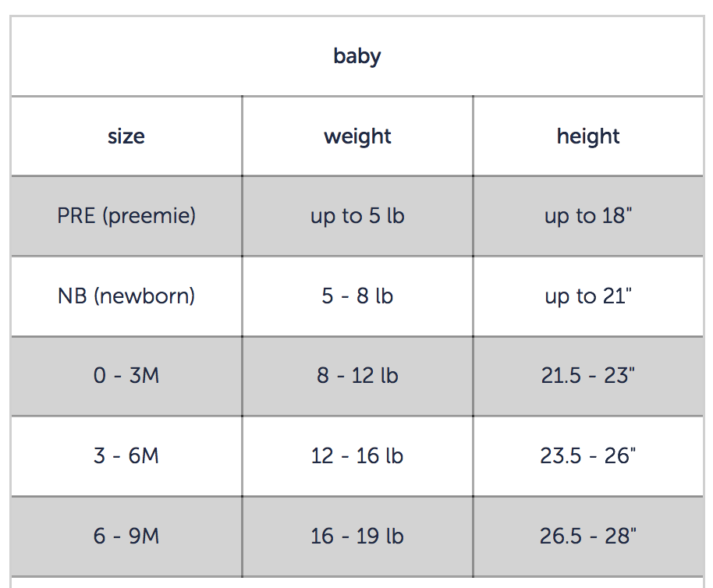
Task: Click the blank row below 6 - 9M
Action: (x=357, y=583)
